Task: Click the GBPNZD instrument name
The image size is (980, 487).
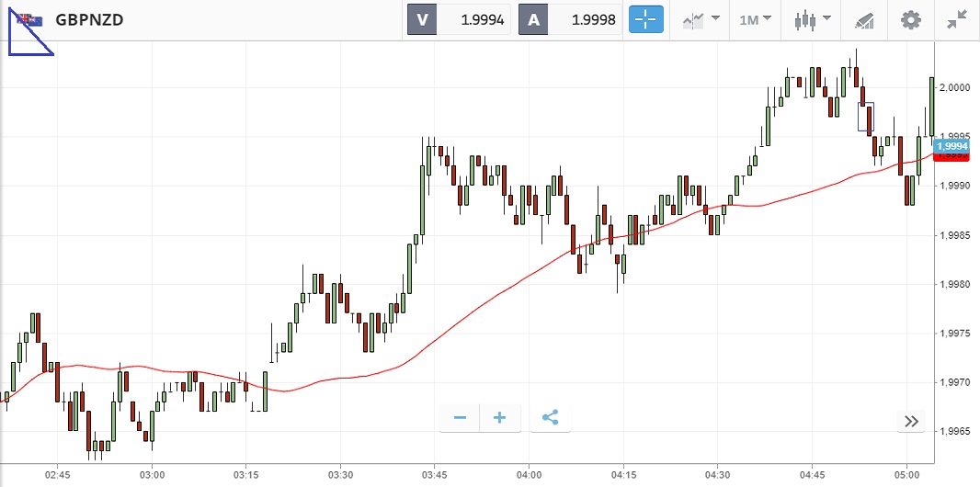Action: coord(91,19)
